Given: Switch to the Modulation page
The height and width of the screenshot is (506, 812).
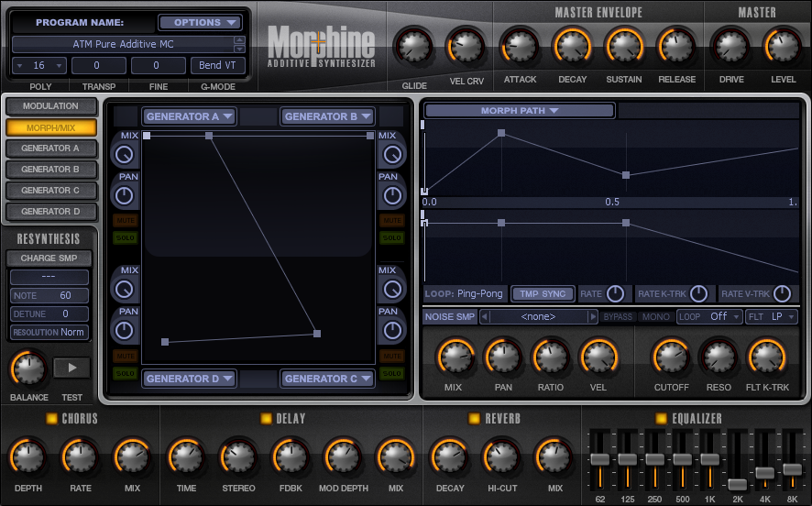Looking at the screenshot, I should pyautogui.click(x=50, y=106).
